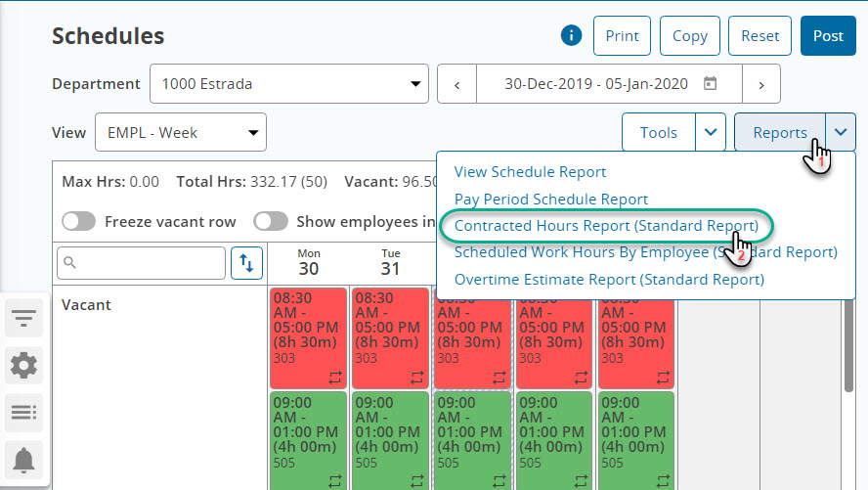Select Tuesday green 09:00 AM shift block

point(390,441)
